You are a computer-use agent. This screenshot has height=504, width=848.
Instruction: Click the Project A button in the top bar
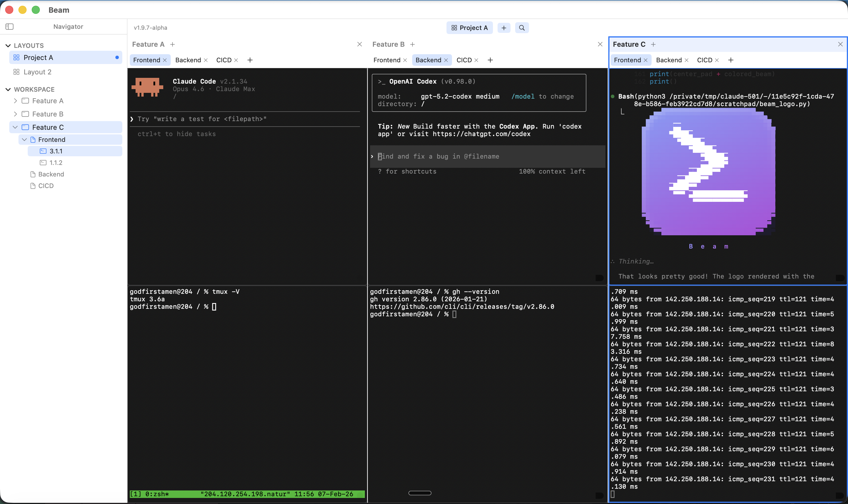click(469, 27)
